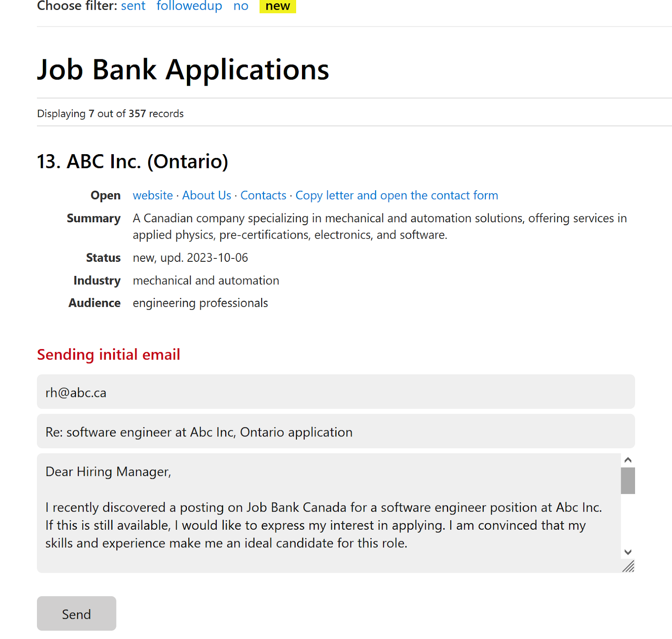Click the "Sending initial email" heading

coord(109,355)
